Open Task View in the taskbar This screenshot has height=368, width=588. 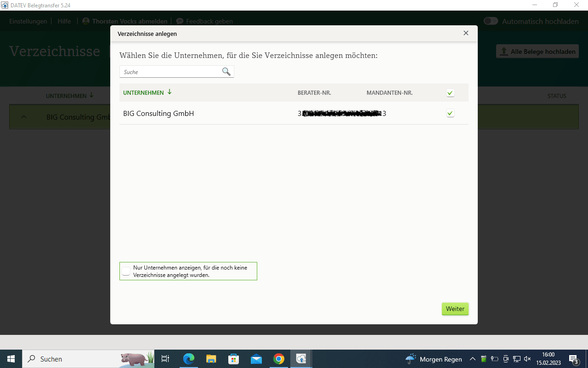(166, 359)
